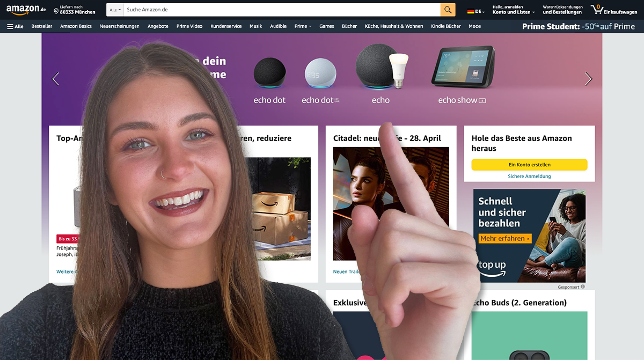Open the Einkaufswagen shopping cart icon
The width and height of the screenshot is (644, 360).
[614, 10]
